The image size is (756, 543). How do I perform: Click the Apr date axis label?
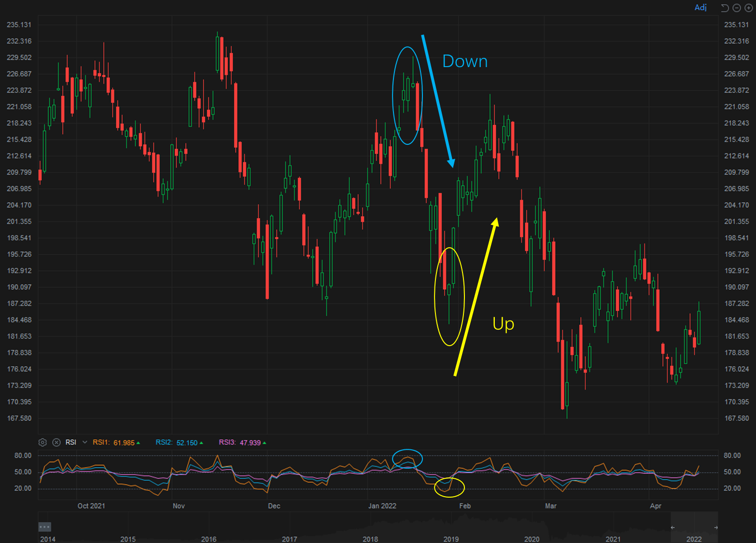(x=656, y=506)
